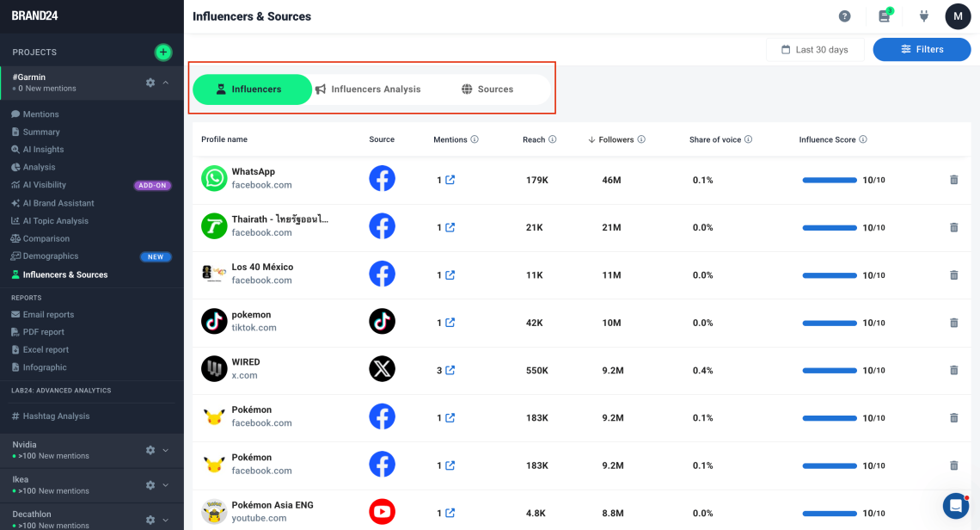Switch to Influencers Analysis tab
This screenshot has width=980, height=530.
tap(368, 89)
